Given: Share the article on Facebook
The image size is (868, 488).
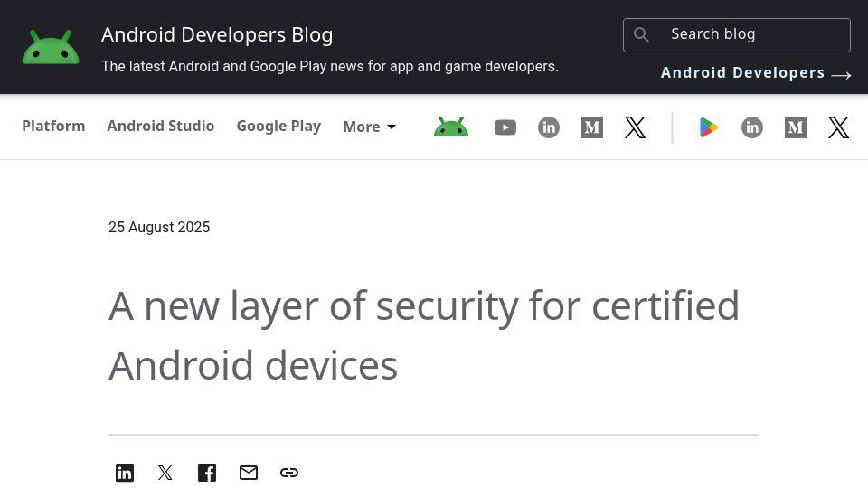Looking at the screenshot, I should (207, 473).
